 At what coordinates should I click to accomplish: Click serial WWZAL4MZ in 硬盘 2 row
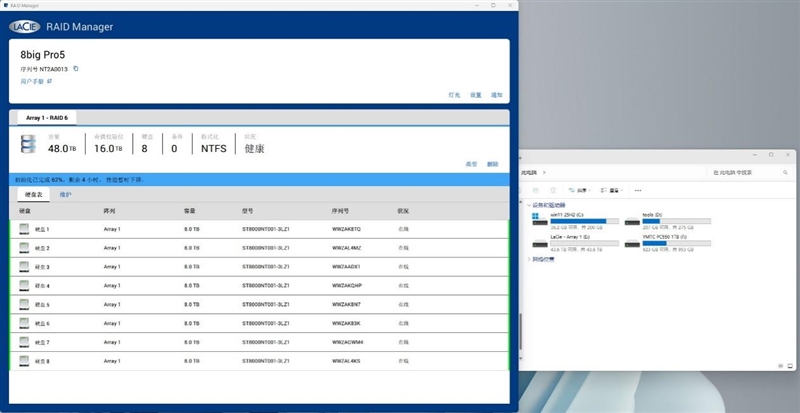click(x=346, y=248)
